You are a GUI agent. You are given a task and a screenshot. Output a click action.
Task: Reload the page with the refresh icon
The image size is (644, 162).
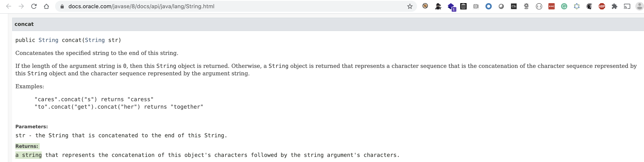point(34,6)
